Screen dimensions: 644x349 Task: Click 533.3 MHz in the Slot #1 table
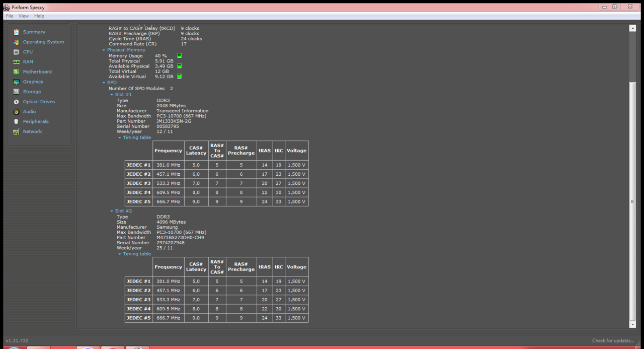coord(168,183)
